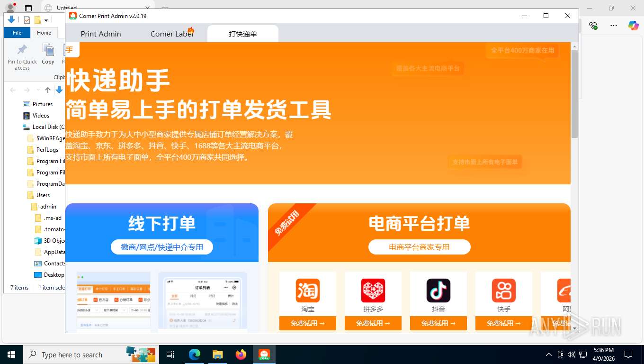This screenshot has width=644, height=364.
Task: Select the Users folder in Explorer tree
Action: [x=43, y=195]
